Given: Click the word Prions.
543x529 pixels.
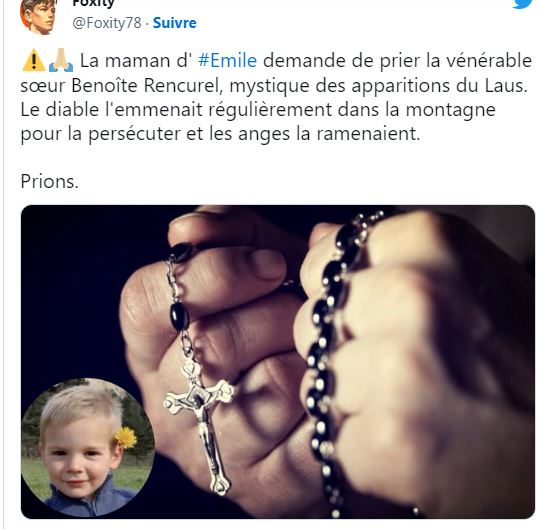Looking at the screenshot, I should click(50, 181).
